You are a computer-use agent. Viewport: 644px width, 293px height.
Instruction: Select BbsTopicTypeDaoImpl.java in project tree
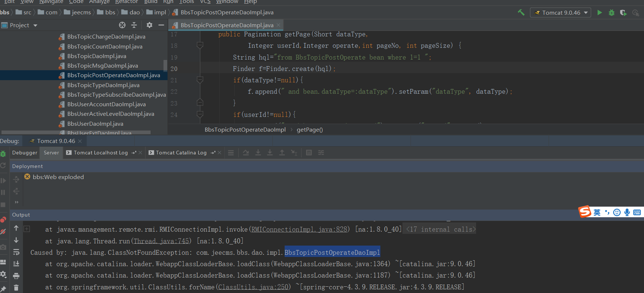[103, 85]
